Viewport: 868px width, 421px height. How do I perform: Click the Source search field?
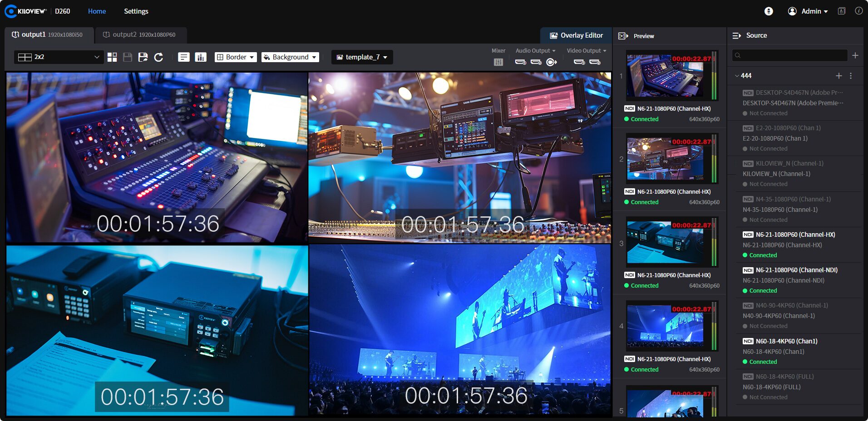click(x=790, y=55)
